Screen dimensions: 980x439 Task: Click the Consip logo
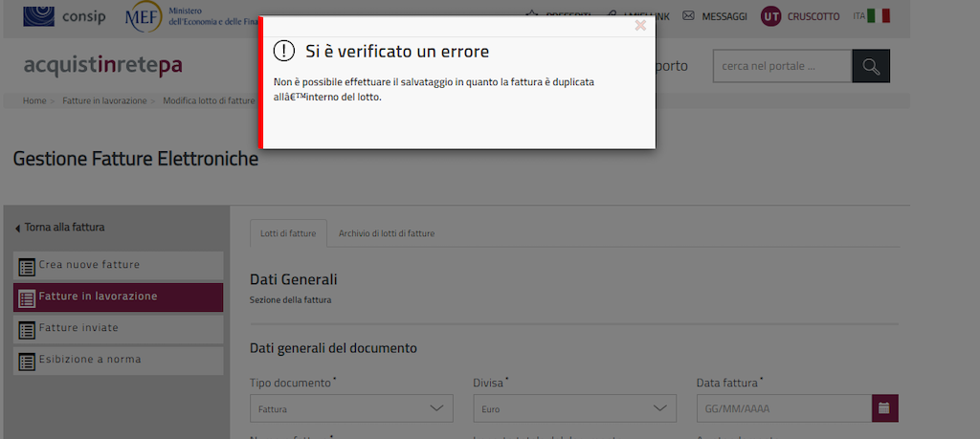click(65, 15)
